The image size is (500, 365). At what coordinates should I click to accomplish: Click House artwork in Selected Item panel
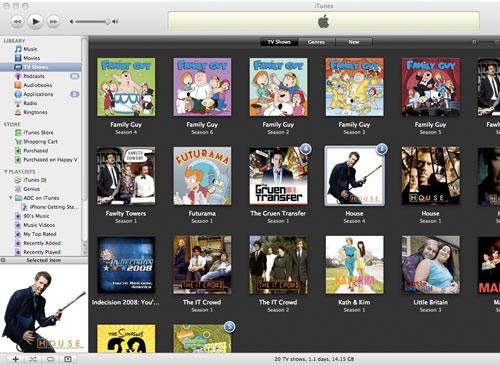(44, 309)
